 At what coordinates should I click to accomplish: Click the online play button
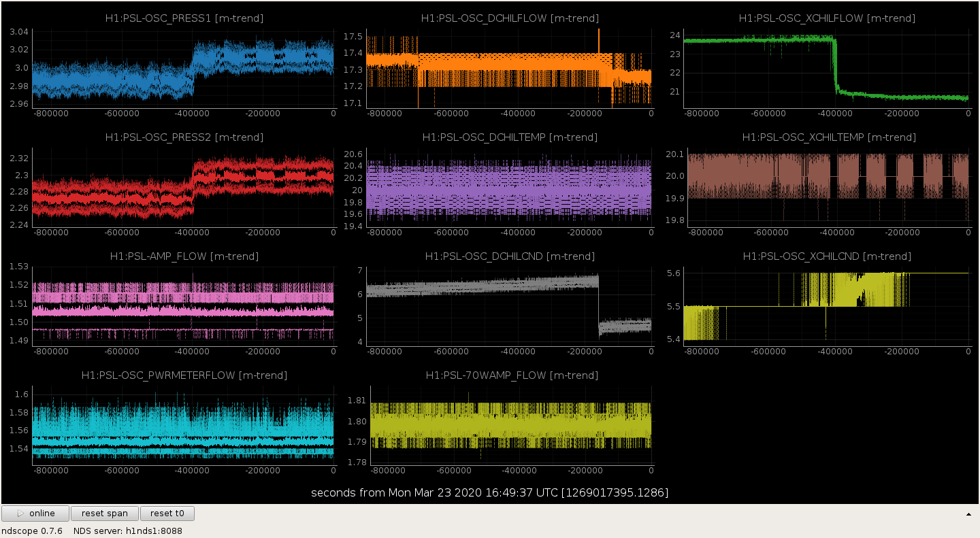[x=35, y=514]
